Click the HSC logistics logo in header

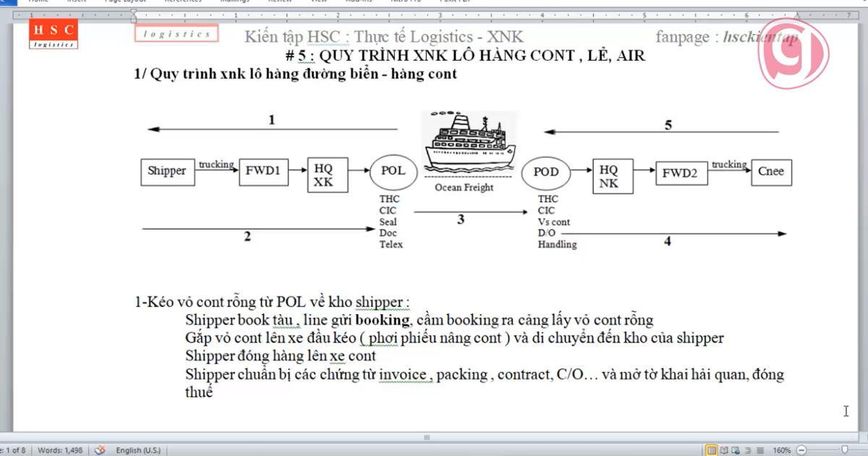pos(54,34)
